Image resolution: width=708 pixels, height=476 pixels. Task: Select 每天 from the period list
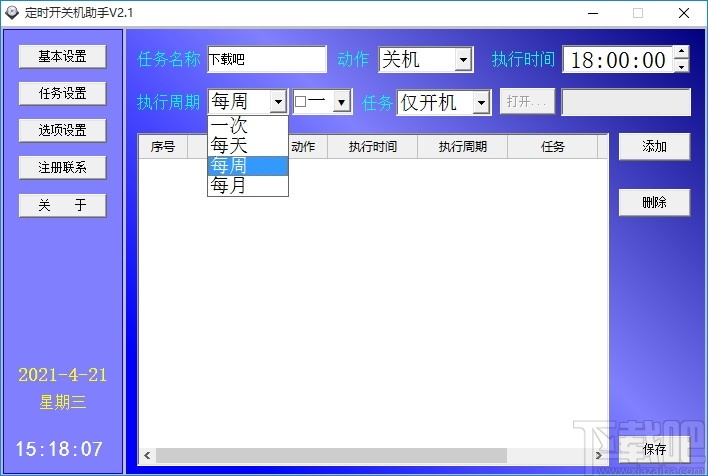[247, 145]
